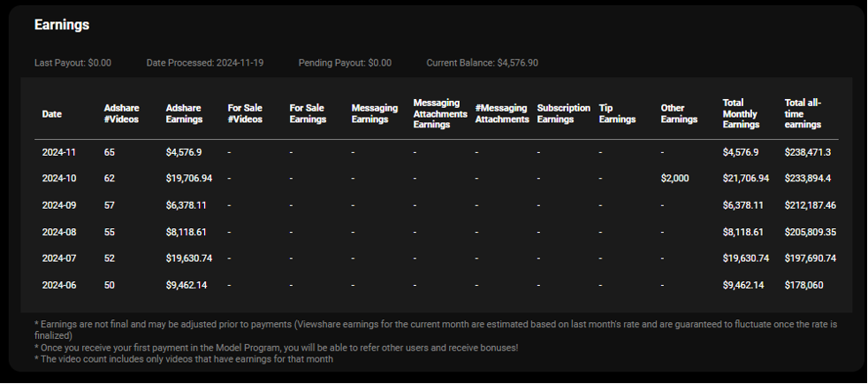This screenshot has width=868, height=384.
Task: Select the $238,471.3 all-time earnings value
Action: click(x=807, y=152)
